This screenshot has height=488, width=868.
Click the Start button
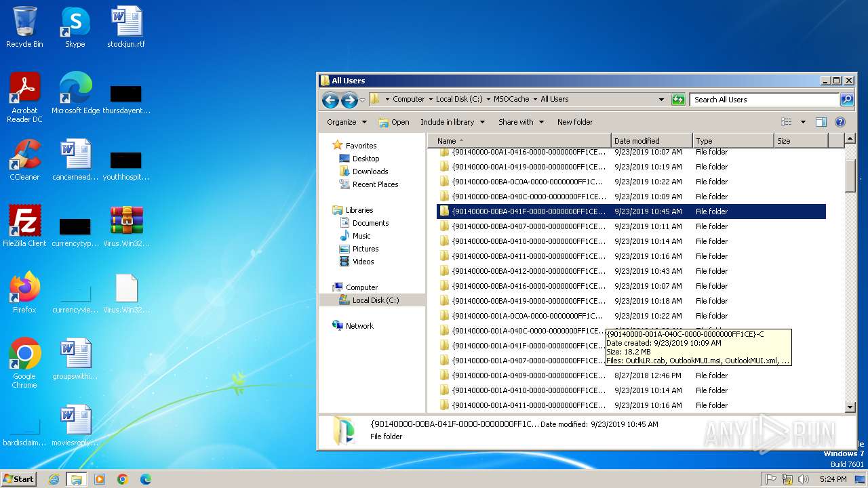pos(19,479)
